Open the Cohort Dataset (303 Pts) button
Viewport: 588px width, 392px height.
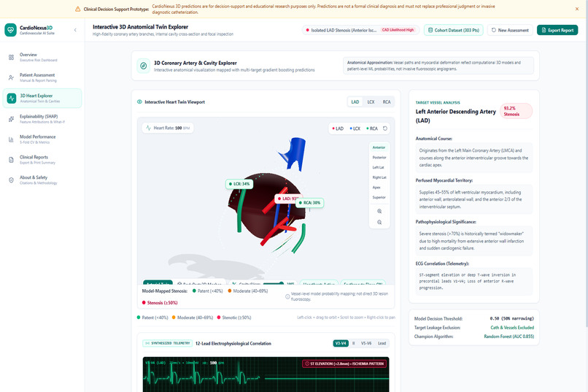pyautogui.click(x=453, y=30)
